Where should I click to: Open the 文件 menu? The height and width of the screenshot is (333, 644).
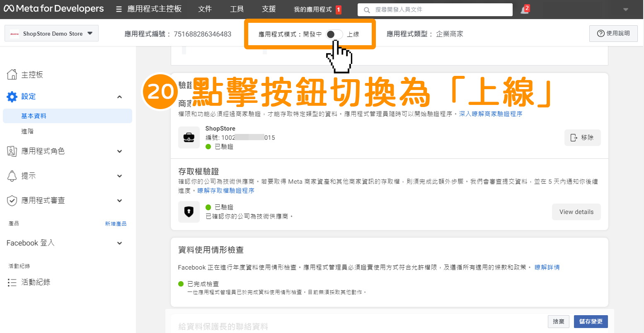click(205, 9)
